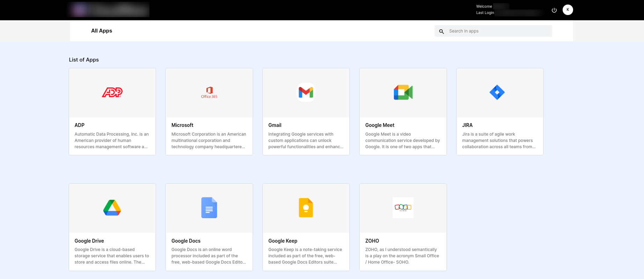Select the All Apps tab
This screenshot has width=644, height=279.
(x=102, y=31)
